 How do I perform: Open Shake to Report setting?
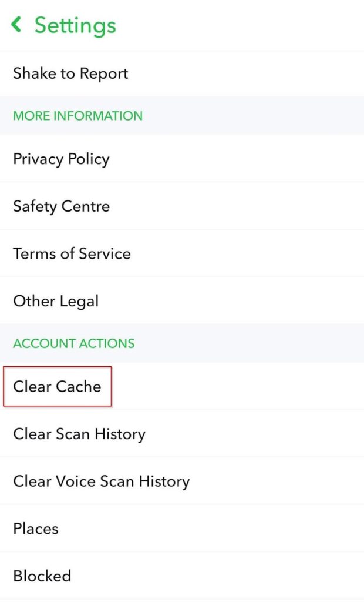coord(70,73)
